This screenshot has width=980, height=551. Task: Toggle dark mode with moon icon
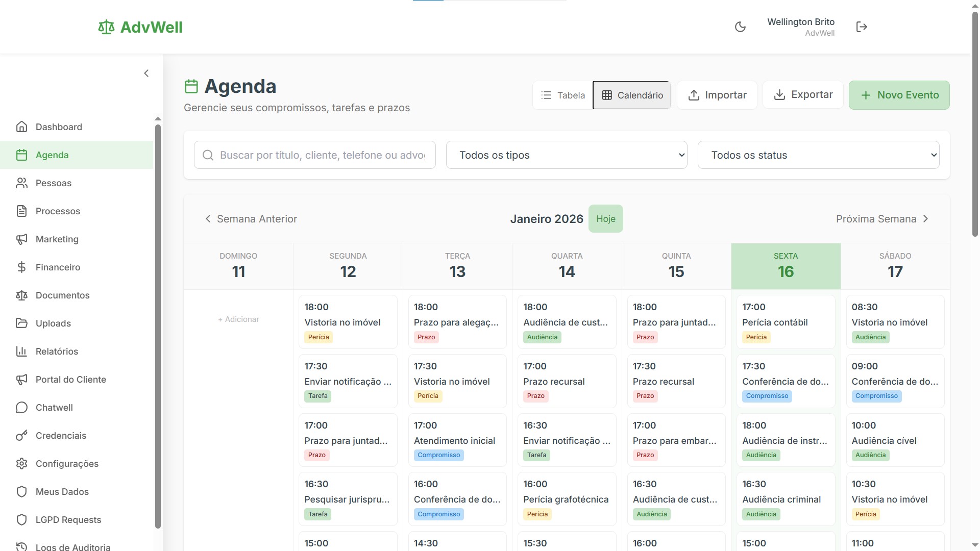[740, 27]
